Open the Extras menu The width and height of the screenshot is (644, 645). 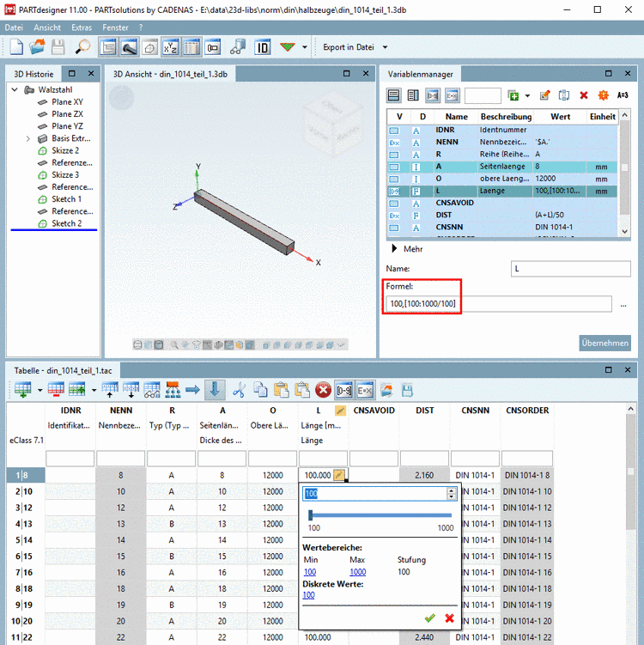click(x=82, y=27)
